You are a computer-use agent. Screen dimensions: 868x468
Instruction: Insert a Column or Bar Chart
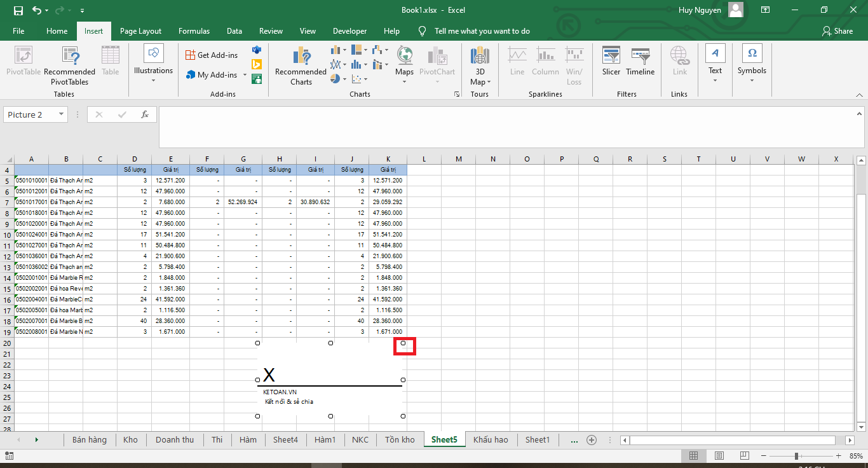pyautogui.click(x=335, y=49)
